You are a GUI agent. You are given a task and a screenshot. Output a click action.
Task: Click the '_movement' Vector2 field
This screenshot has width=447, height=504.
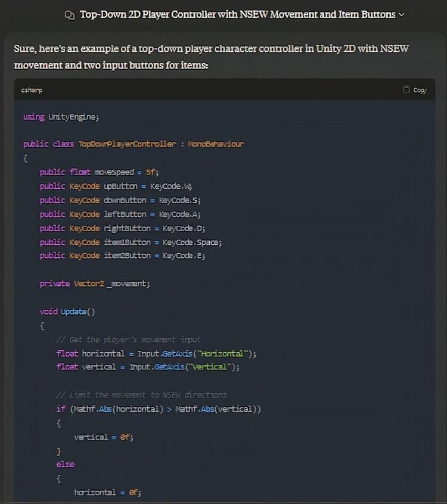[128, 284]
